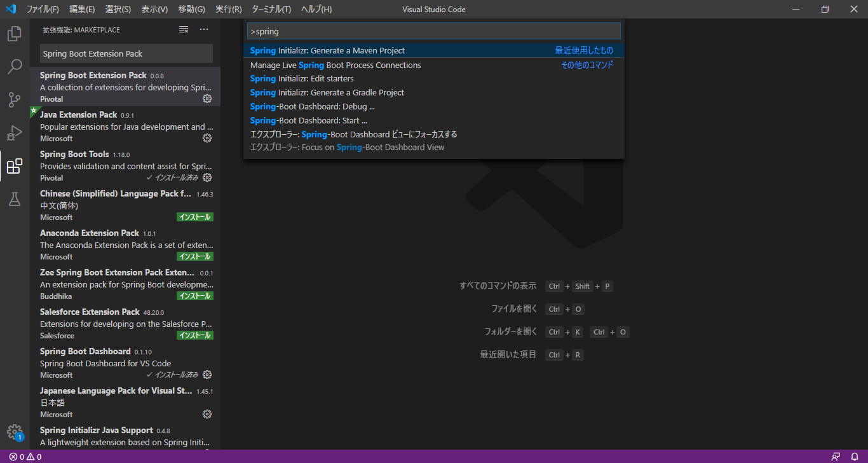Run Spring Initializr: Generate a Maven Project

click(x=433, y=50)
